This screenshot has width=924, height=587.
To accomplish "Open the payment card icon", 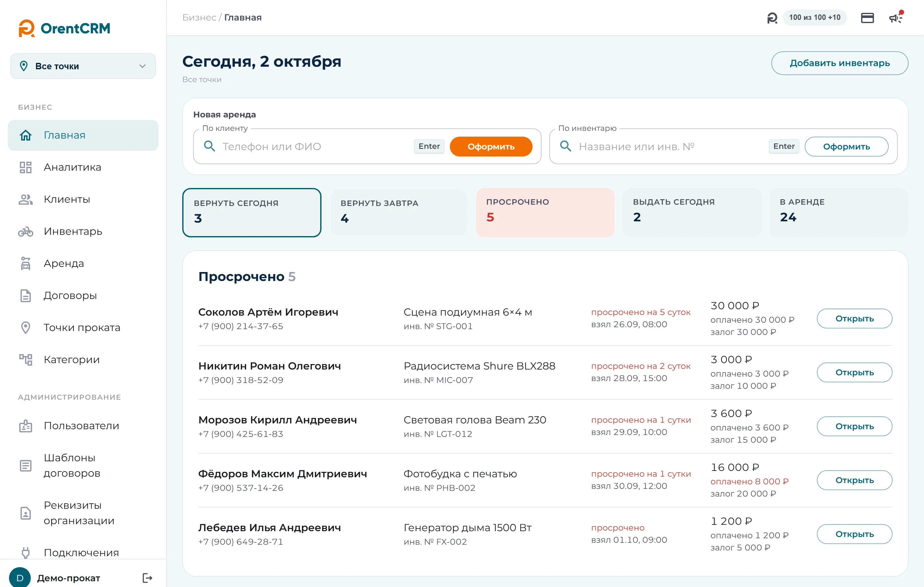I will (867, 18).
